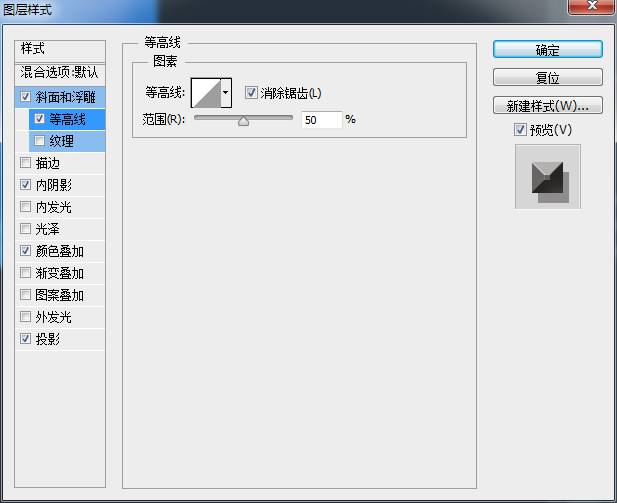Enable the 纹理 texture checkbox
617x503 pixels.
[39, 142]
